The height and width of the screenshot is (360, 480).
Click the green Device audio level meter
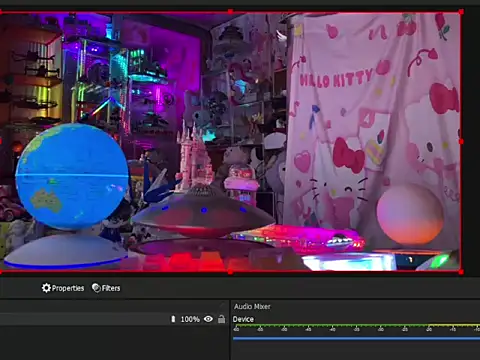(356, 325)
